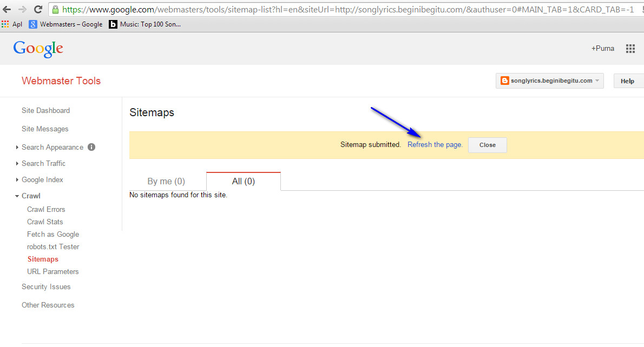Open Search Appearance menu item
Image resolution: width=644 pixels, height=347 pixels.
pyautogui.click(x=52, y=147)
